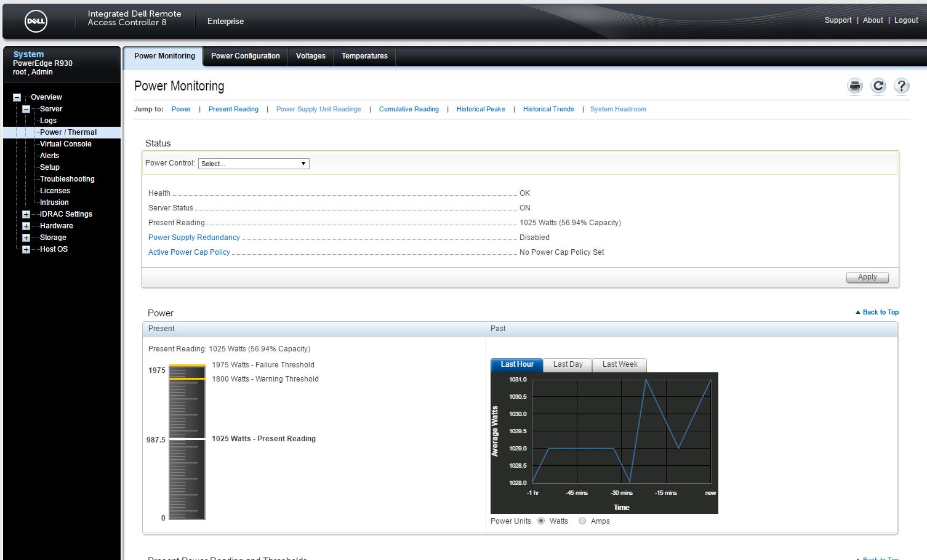Switch to the Power Configuration tab

pos(245,56)
